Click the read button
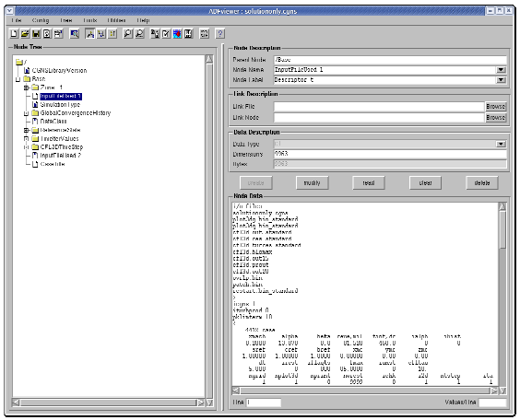The height and width of the screenshot is (420, 520). [369, 183]
